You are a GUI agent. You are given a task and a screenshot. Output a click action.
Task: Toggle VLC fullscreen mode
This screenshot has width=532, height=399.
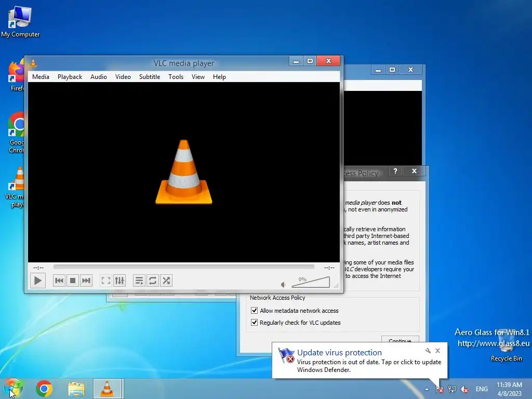pyautogui.click(x=106, y=281)
